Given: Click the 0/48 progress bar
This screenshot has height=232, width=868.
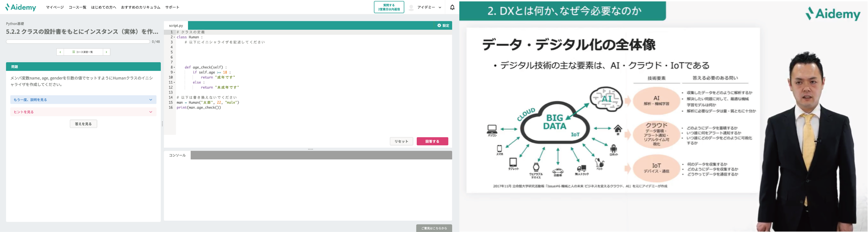Looking at the screenshot, I should click(x=77, y=41).
